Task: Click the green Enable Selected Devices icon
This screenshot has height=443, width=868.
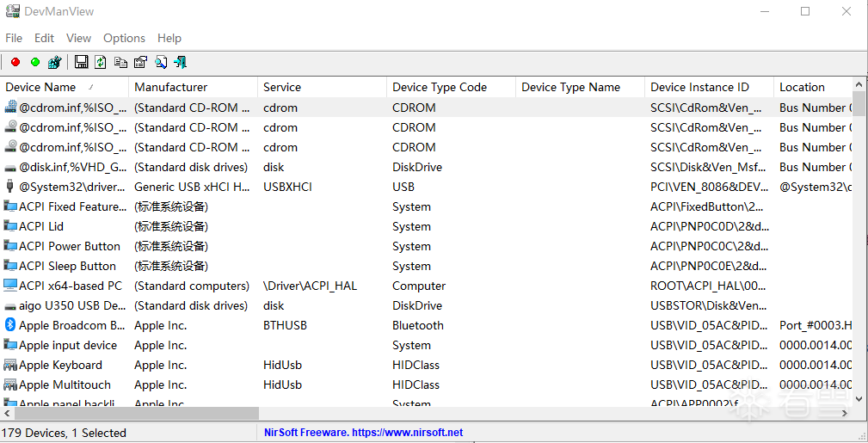Action: pyautogui.click(x=35, y=62)
